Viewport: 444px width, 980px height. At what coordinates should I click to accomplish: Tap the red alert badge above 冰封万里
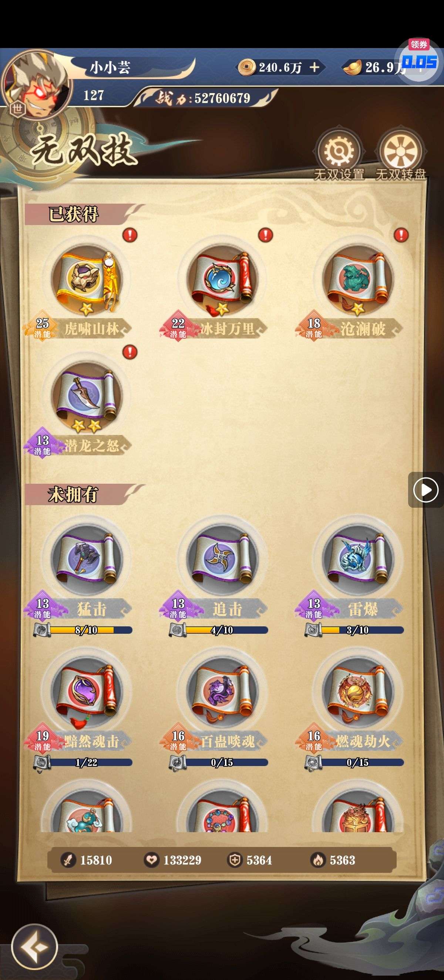coord(265,235)
